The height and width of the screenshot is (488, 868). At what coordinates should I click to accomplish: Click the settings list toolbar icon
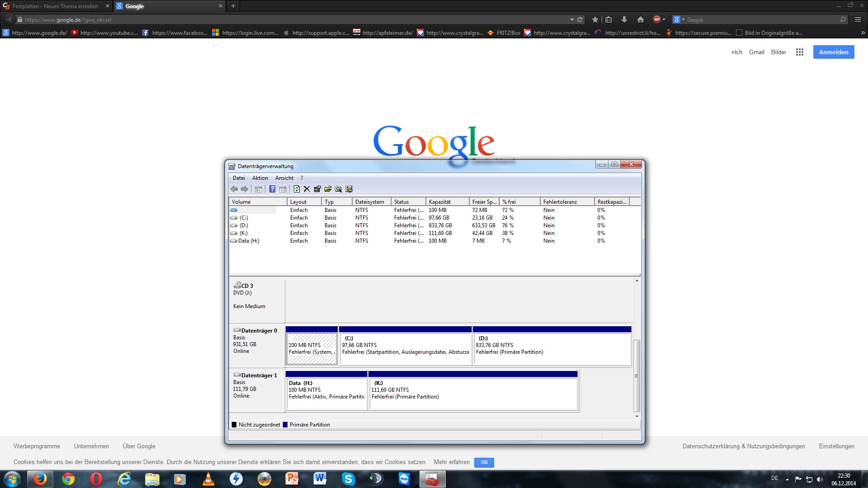(x=349, y=189)
